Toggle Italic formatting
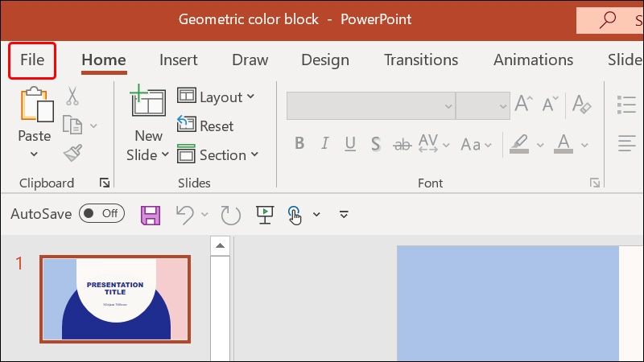Screen dimensions: 644x362 tap(325, 143)
